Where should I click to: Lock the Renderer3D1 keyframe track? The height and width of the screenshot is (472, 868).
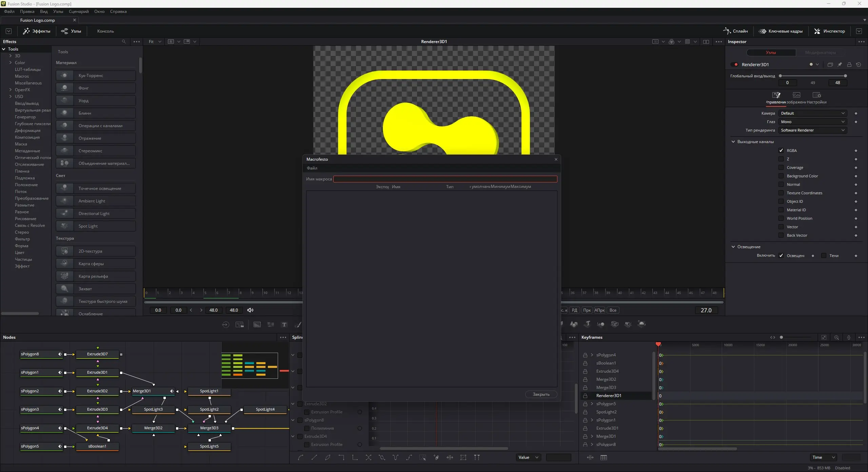point(585,396)
